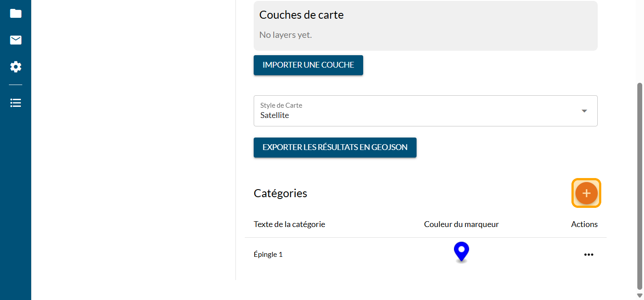Open the folder icon in the sidebar

[x=16, y=13]
